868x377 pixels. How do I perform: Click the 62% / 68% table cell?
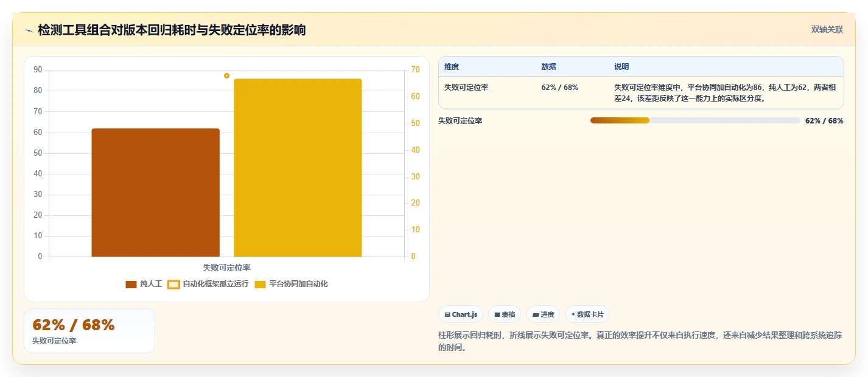[560, 88]
